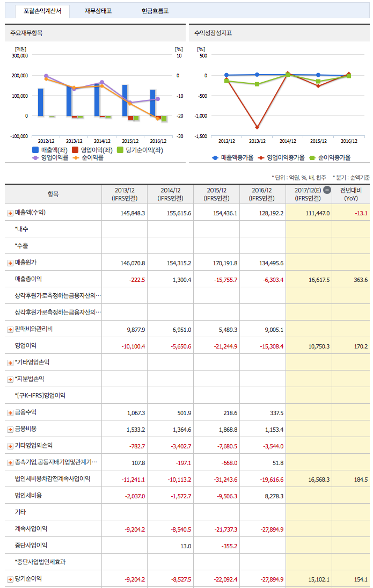Expand the 금융수익 row

10,413
